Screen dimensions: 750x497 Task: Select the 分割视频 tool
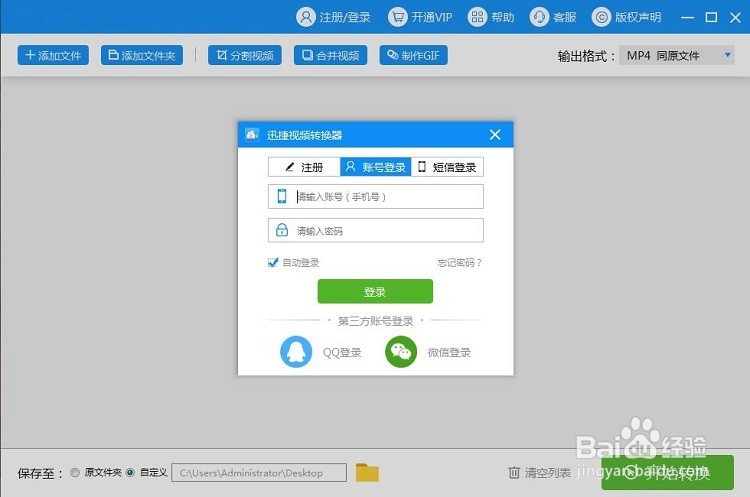click(x=245, y=55)
